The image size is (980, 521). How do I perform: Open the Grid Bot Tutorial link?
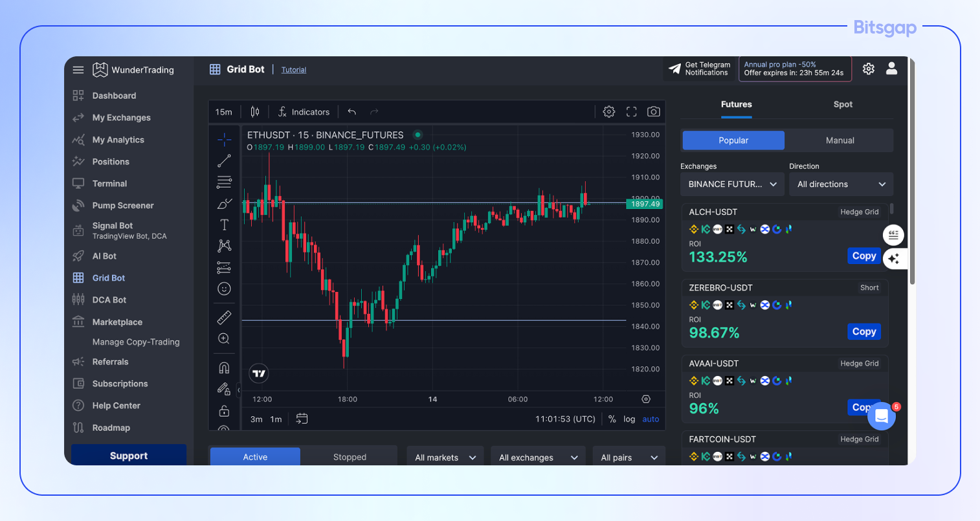[x=293, y=69]
